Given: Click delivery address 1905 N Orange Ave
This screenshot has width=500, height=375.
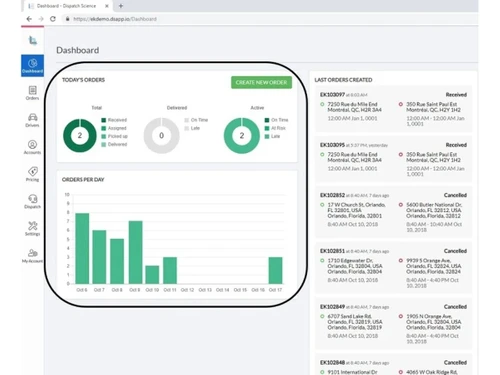Looking at the screenshot, I should pos(434,322).
